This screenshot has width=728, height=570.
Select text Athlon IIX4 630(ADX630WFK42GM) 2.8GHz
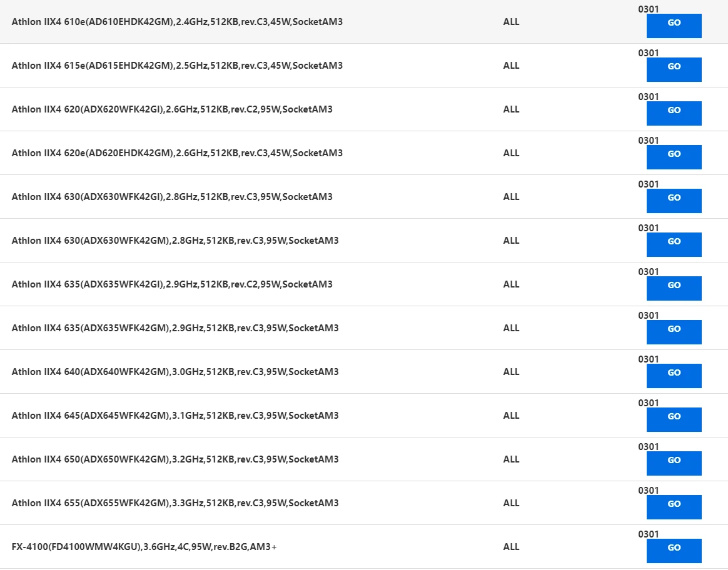click(x=175, y=241)
